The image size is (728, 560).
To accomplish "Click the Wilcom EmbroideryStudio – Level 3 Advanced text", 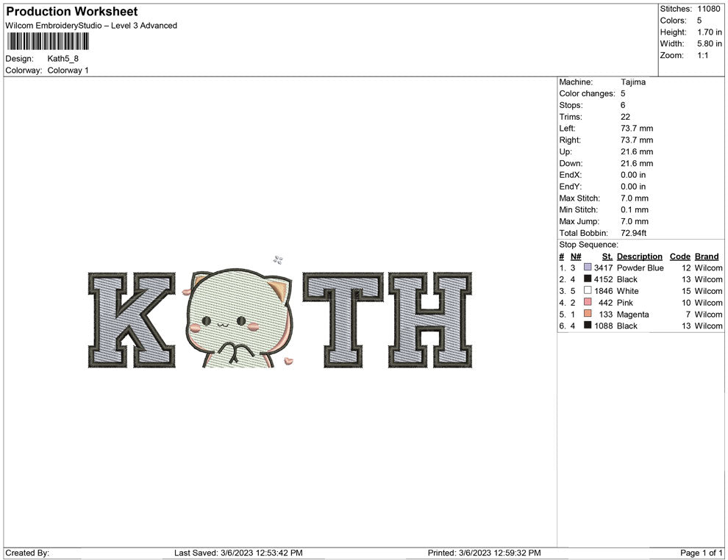I will [91, 26].
